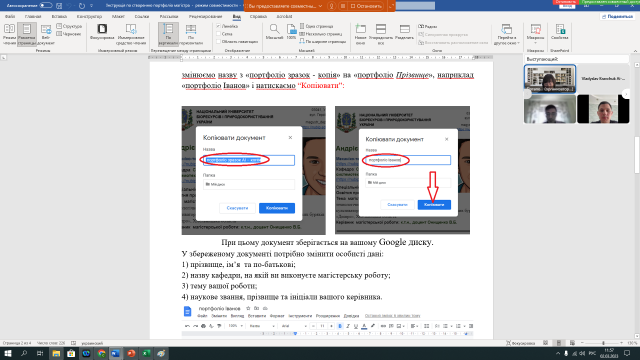Open the Quick Access Toolbar customize dropdown
Image resolution: width=640 pixels, height=360 pixels.
click(91, 6)
